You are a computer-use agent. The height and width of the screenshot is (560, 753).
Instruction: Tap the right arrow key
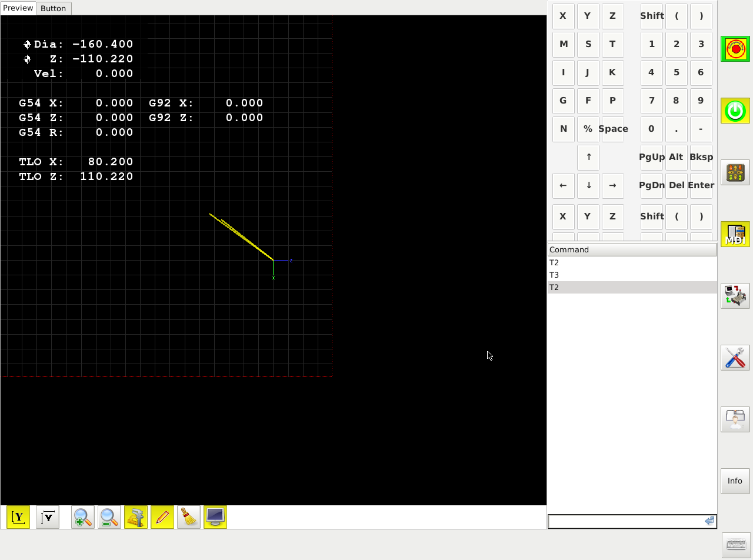coord(613,185)
